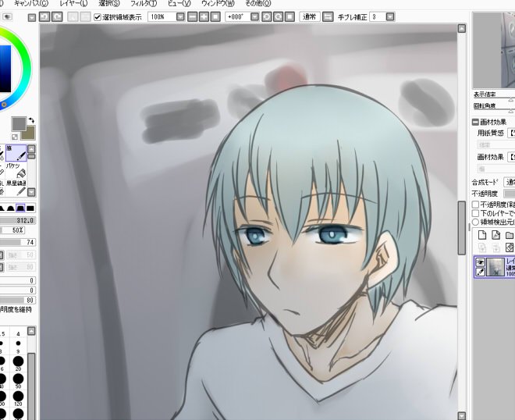Click the Redo arrow icon
The height and width of the screenshot is (420, 515).
[57, 16]
